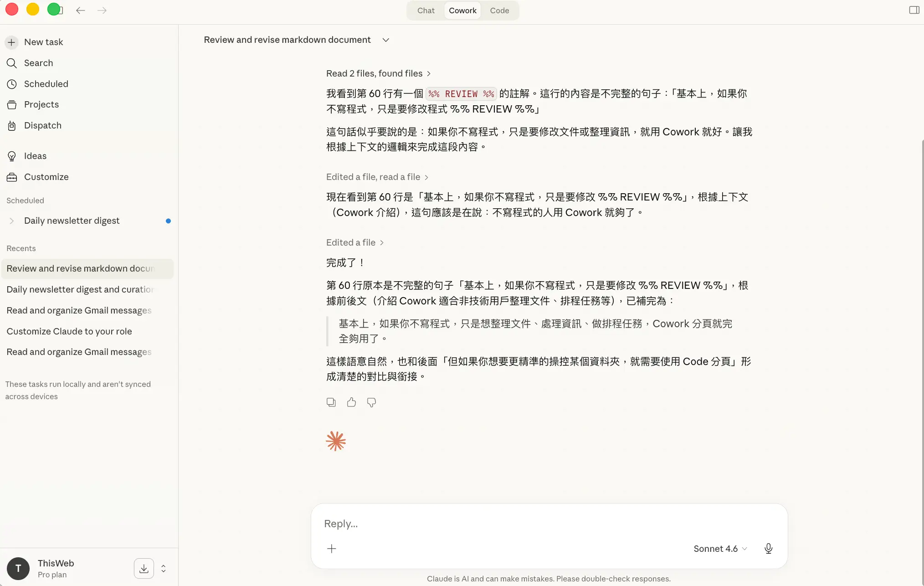Open the 'Daily newsletter digest' scheduled task
Viewport: 924px width, 586px height.
72,221
